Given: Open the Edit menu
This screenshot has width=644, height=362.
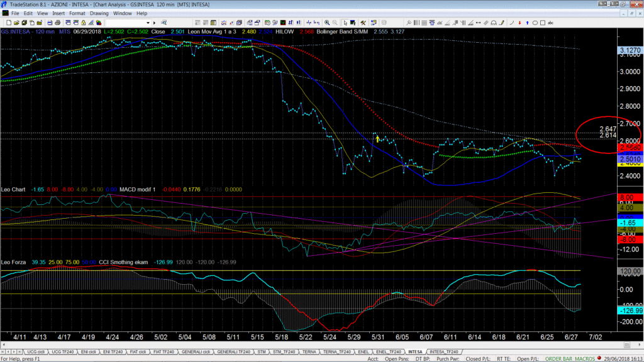Looking at the screenshot, I should pos(28,13).
